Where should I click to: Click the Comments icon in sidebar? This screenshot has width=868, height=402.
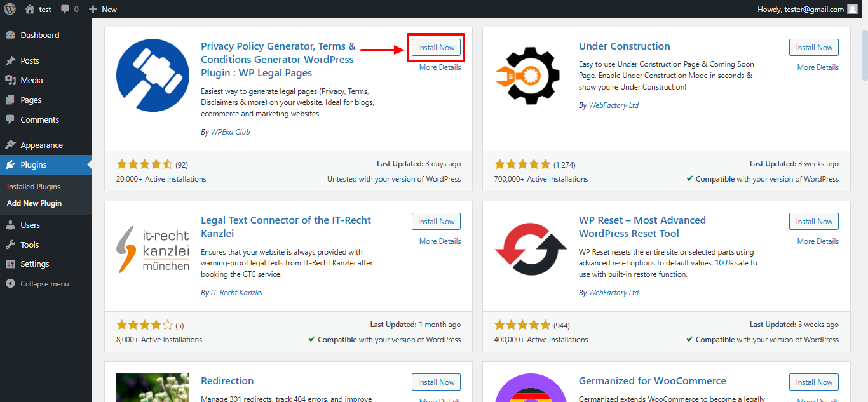(10, 119)
